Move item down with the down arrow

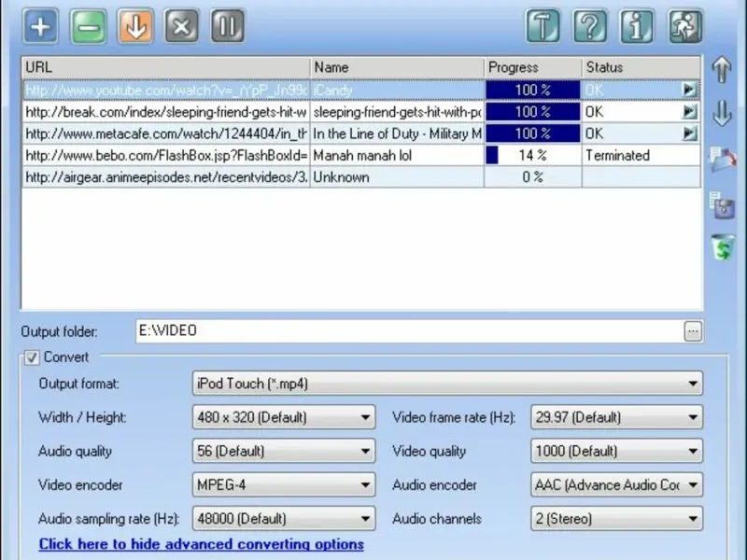pos(722,113)
